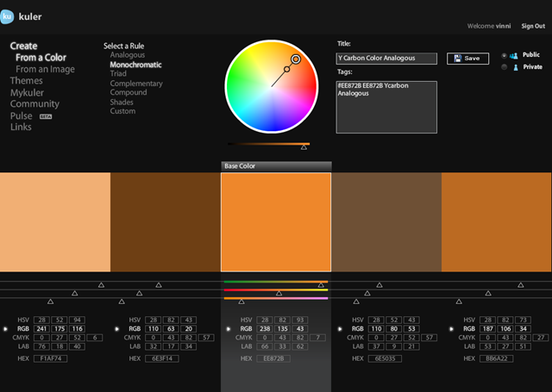Click the brightness slider triangle under the wheel
This screenshot has width=552, height=392.
(304, 147)
